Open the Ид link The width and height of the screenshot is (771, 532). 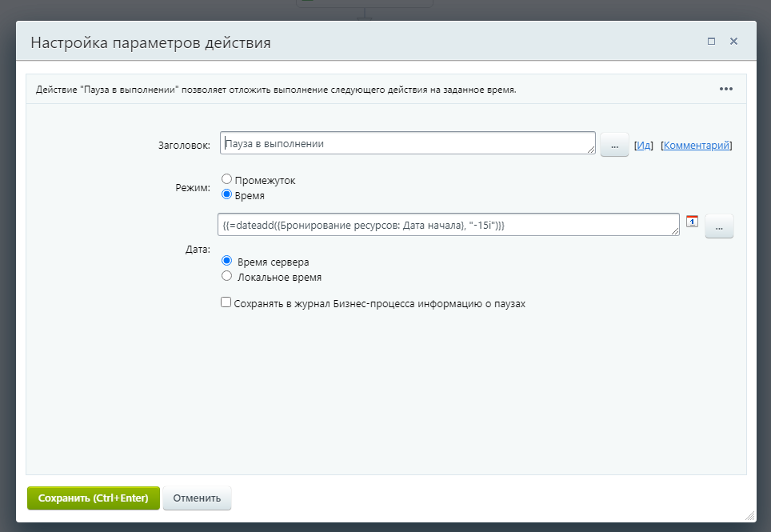[643, 146]
